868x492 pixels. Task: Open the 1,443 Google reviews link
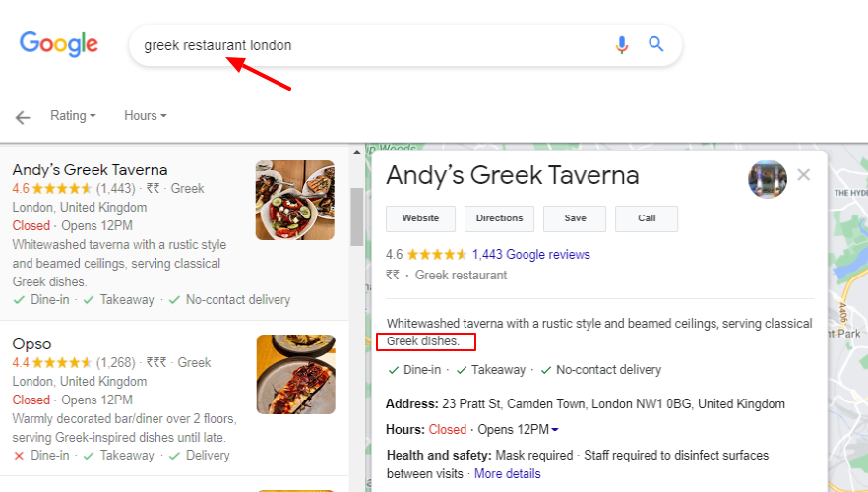tap(530, 254)
